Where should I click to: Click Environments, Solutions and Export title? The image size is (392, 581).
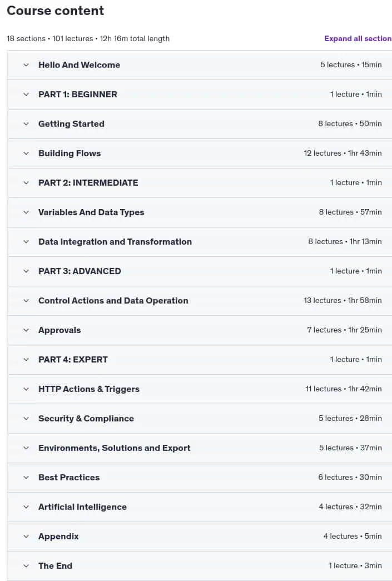pos(114,448)
